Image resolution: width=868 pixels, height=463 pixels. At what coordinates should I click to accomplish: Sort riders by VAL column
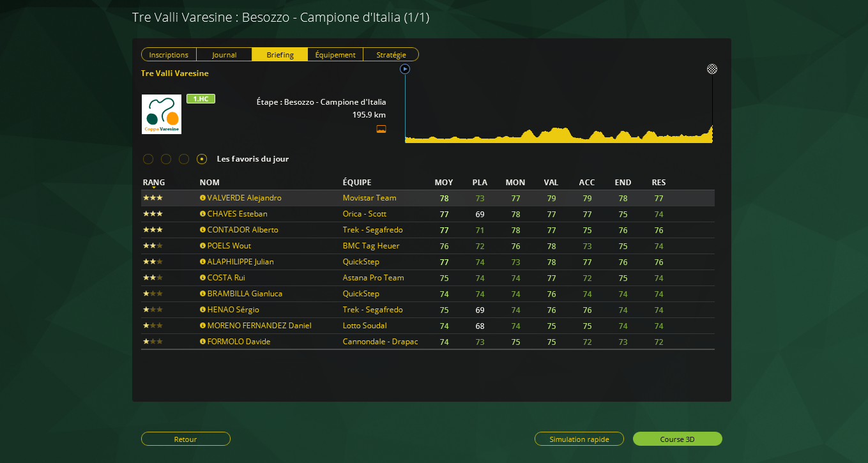[551, 183]
